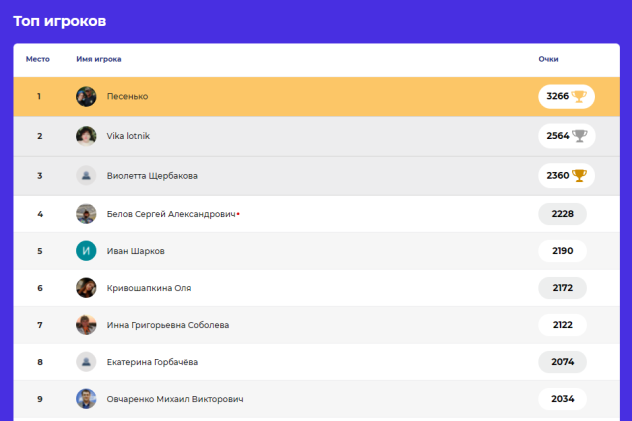Click Виолетта Щербакова's default avatar icon

[86, 175]
